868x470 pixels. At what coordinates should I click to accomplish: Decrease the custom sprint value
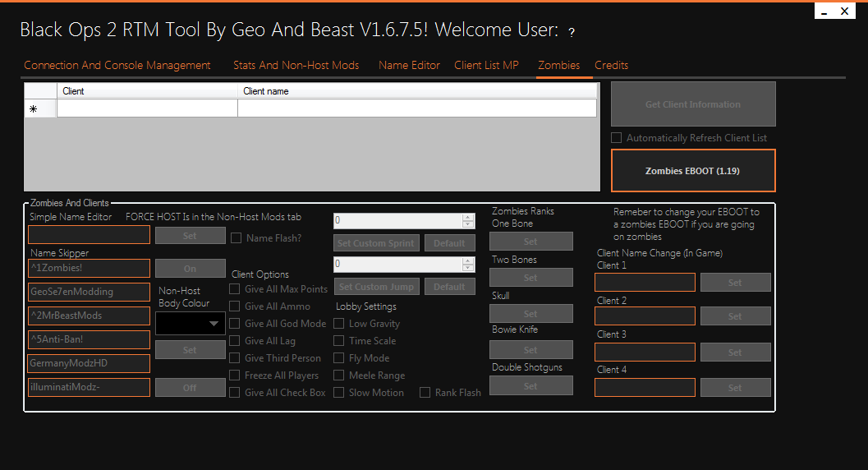468,224
